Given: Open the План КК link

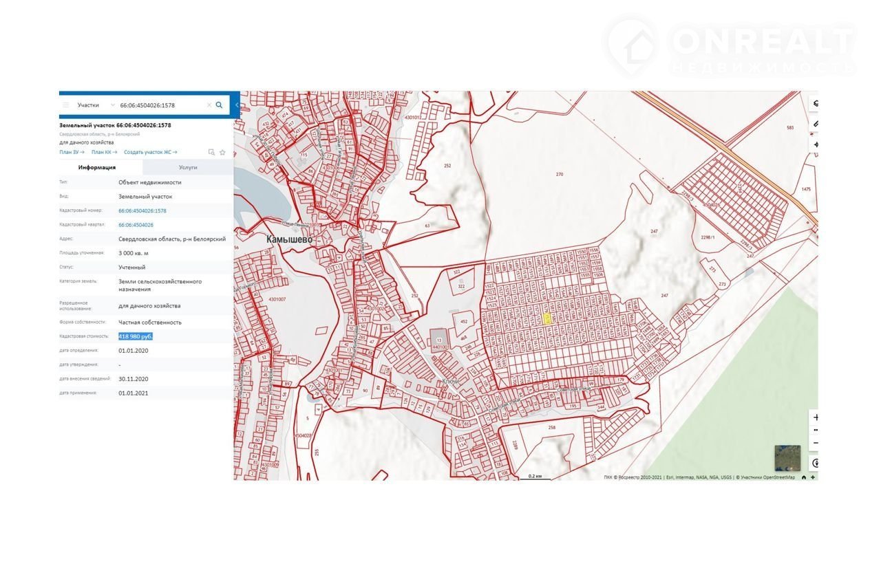Looking at the screenshot, I should 104,152.
